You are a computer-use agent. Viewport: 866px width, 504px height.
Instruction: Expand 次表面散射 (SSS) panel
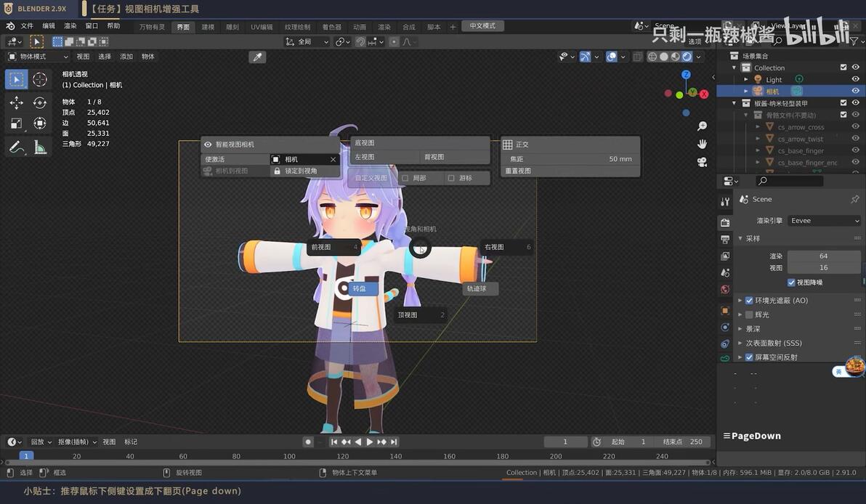tap(740, 344)
